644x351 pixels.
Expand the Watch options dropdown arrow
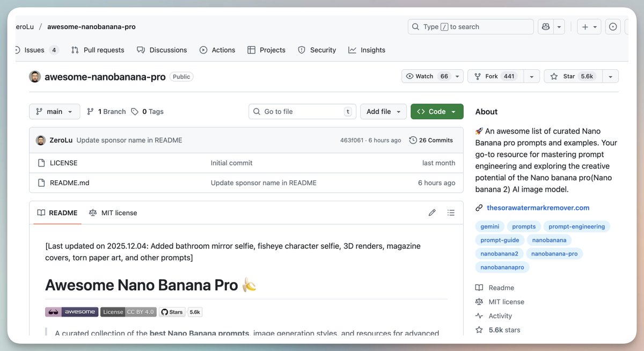tap(458, 76)
